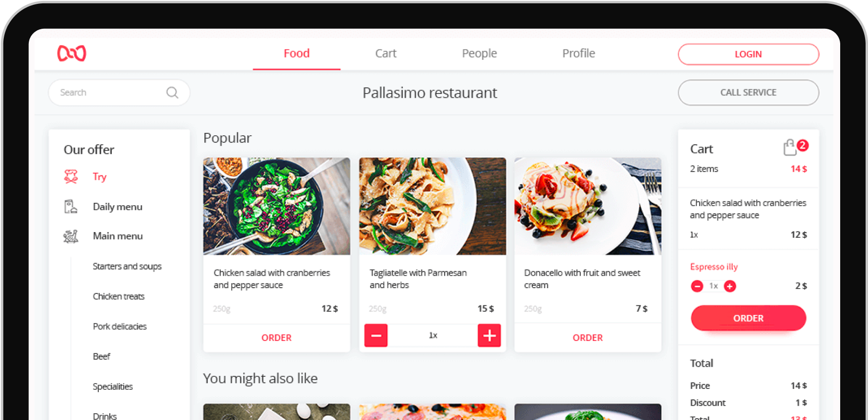Click the Main menu icon
The height and width of the screenshot is (420, 868).
point(71,236)
